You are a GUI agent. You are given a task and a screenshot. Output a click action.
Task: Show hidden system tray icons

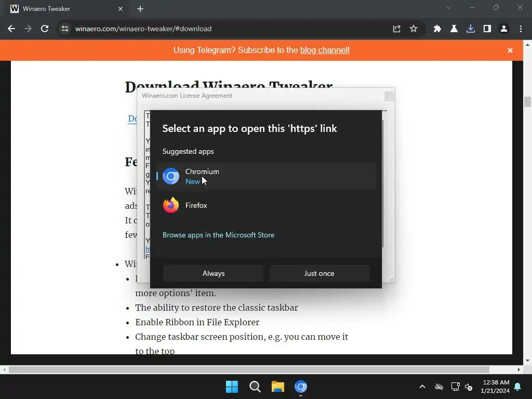(x=422, y=387)
